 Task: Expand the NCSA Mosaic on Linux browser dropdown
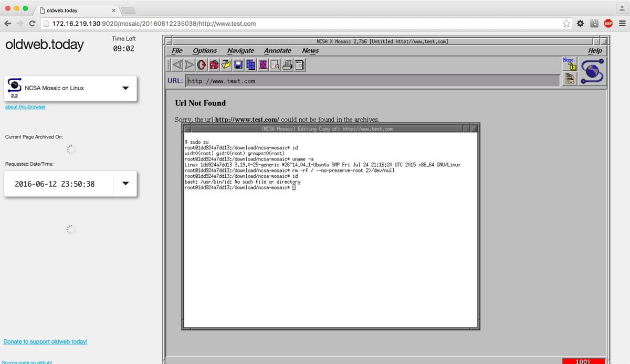pyautogui.click(x=125, y=88)
